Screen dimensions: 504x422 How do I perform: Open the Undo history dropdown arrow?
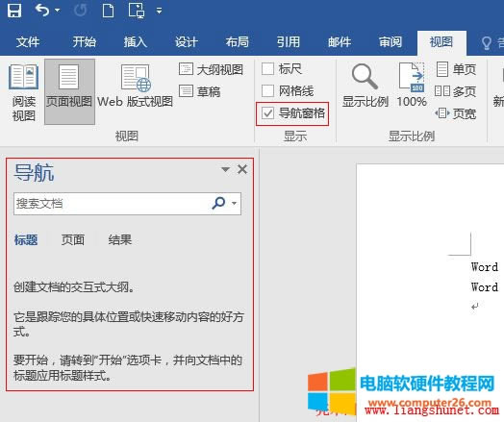[x=58, y=11]
